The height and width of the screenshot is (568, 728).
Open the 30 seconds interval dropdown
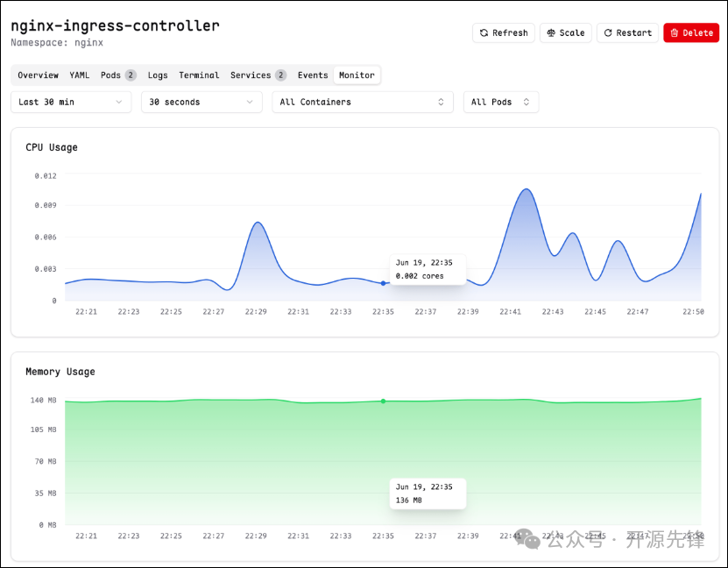(201, 102)
